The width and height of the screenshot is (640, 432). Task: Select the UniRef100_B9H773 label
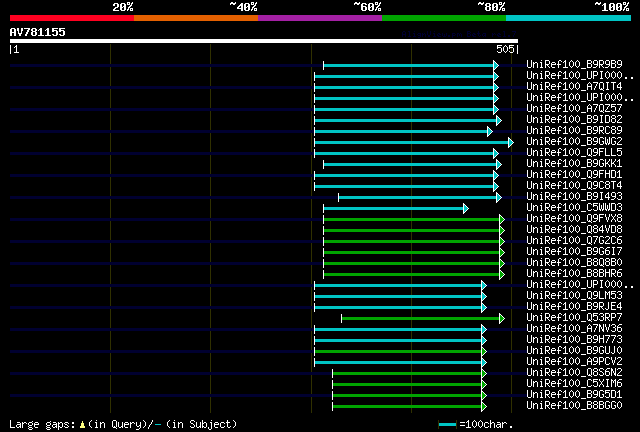[574, 340]
